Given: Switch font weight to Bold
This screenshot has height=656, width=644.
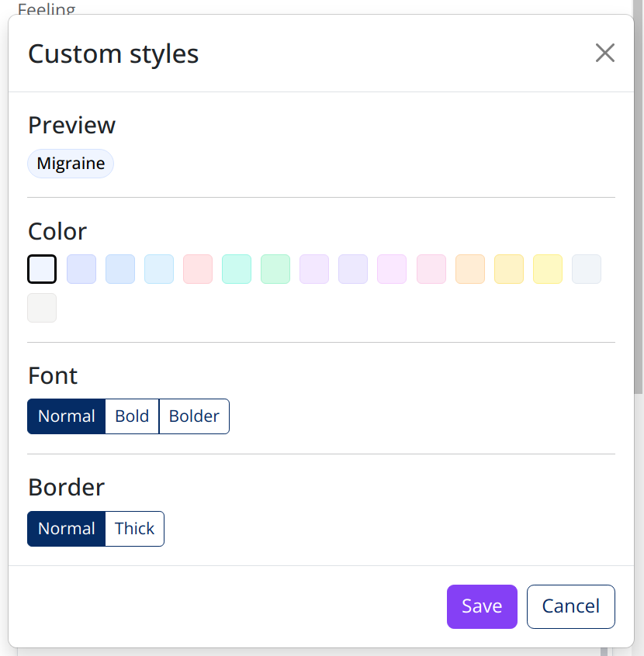Looking at the screenshot, I should point(132,416).
